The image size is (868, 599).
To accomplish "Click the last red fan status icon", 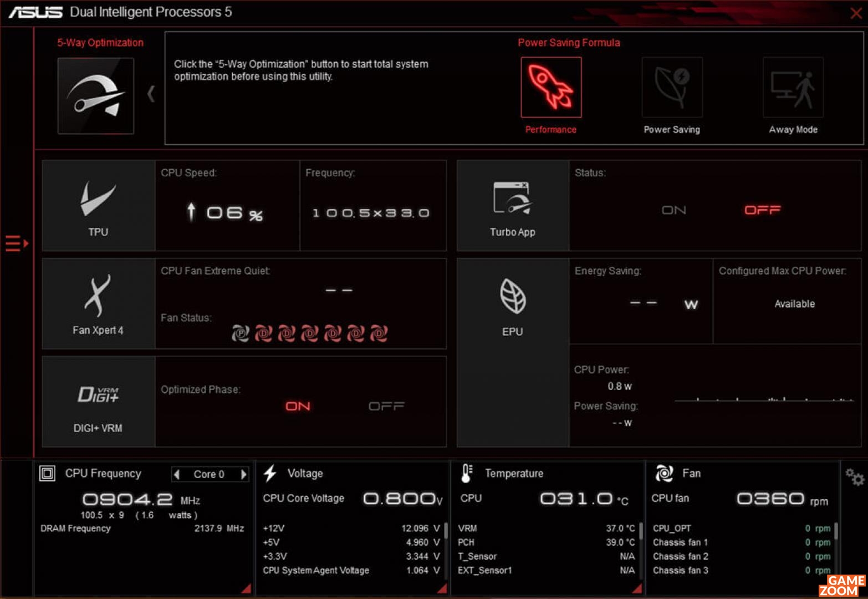I will point(379,333).
